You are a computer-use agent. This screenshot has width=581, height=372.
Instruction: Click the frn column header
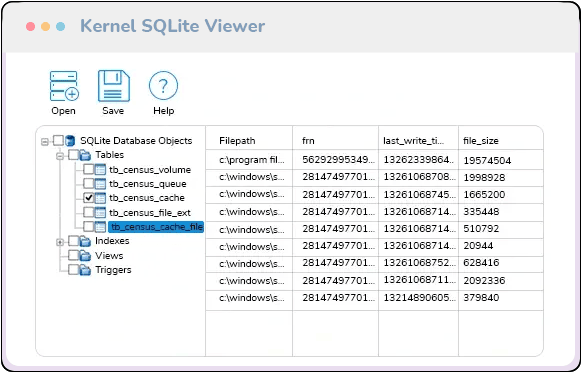[x=308, y=141]
